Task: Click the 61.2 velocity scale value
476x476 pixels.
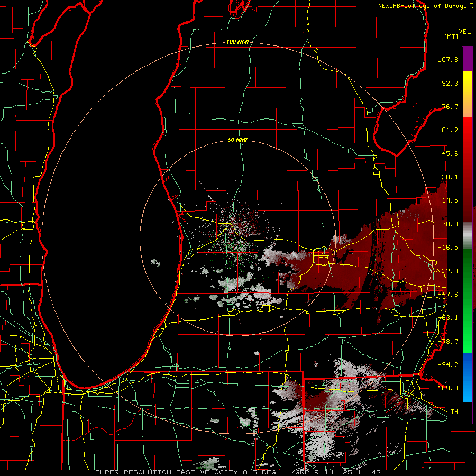Action: (x=450, y=130)
